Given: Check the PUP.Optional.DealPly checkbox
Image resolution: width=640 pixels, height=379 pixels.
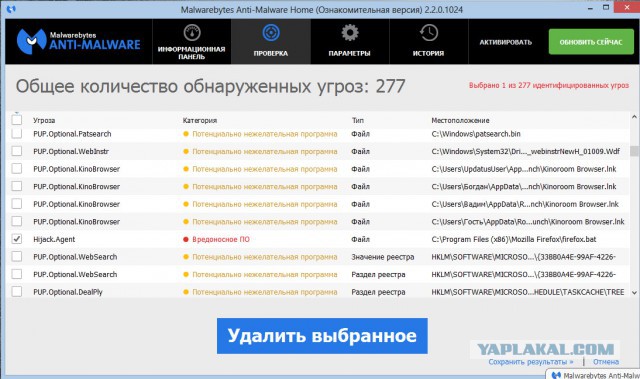Looking at the screenshot, I should [17, 291].
